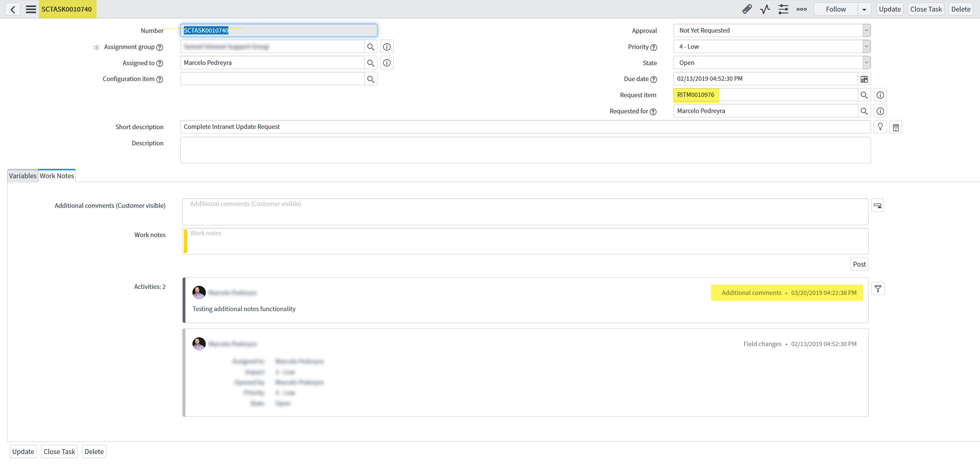
Task: Open the more options ellipsis menu
Action: click(802, 9)
